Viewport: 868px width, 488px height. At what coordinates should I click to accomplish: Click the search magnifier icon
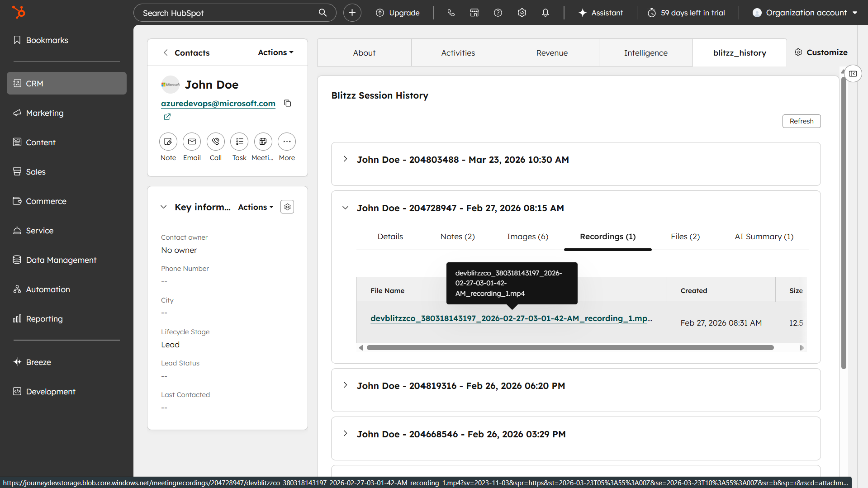[x=323, y=13]
